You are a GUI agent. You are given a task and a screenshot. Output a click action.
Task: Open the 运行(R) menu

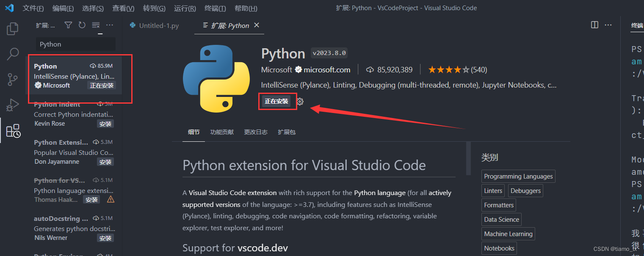tap(185, 8)
